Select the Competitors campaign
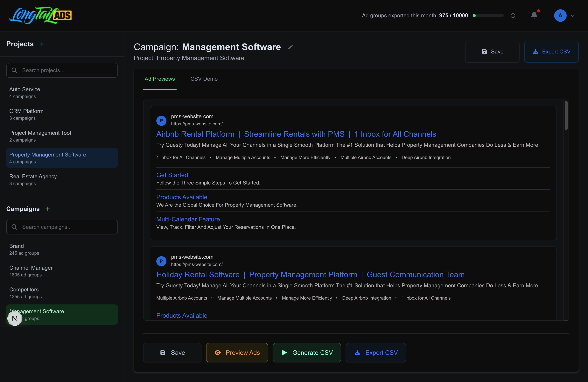Screen dimensions: 588x382 pyautogui.click(x=62, y=293)
